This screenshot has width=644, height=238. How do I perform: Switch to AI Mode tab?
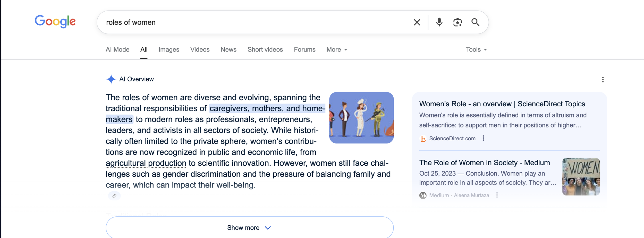pos(117,49)
